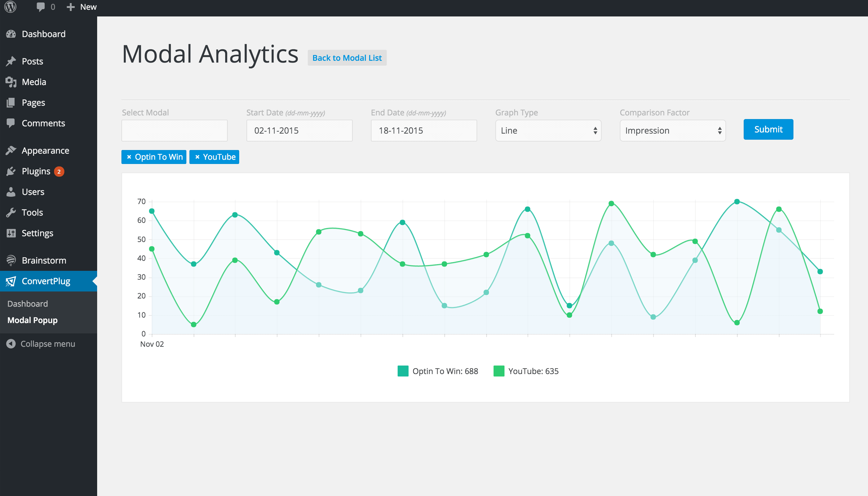868x496 pixels.
Task: Remove the YouTube modal tag
Action: [197, 157]
